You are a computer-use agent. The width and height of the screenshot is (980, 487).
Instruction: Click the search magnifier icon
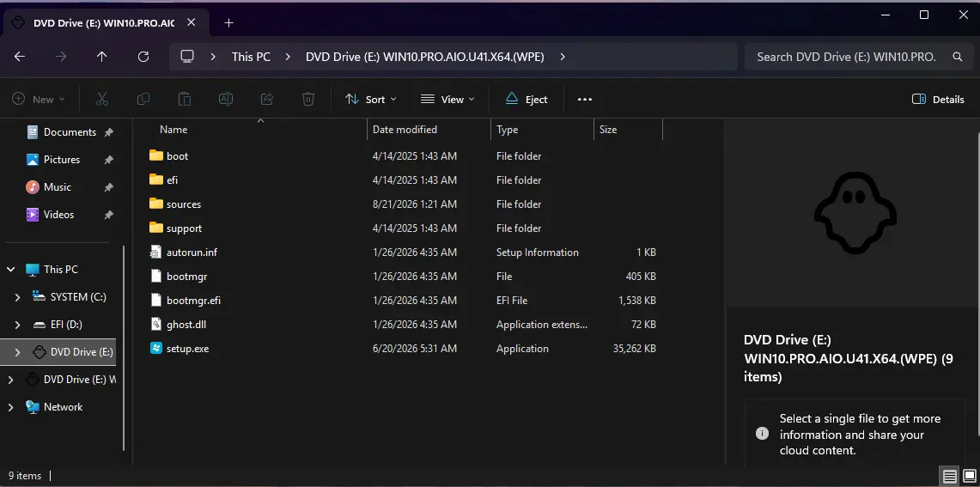click(958, 57)
